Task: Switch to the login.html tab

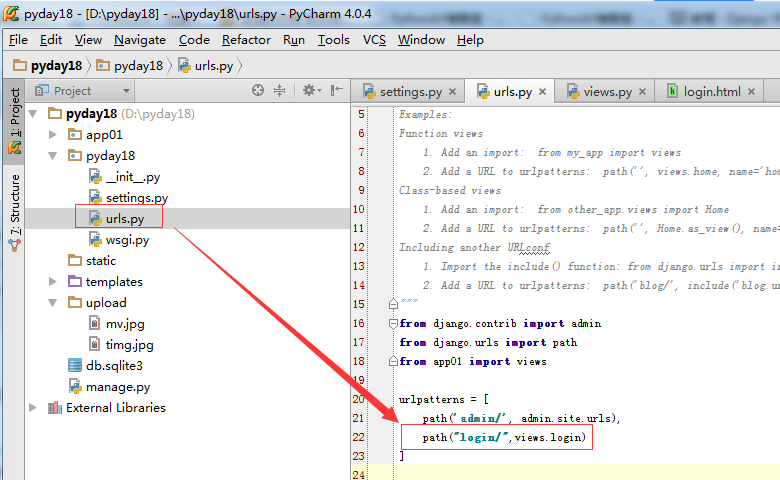Action: coord(711,92)
